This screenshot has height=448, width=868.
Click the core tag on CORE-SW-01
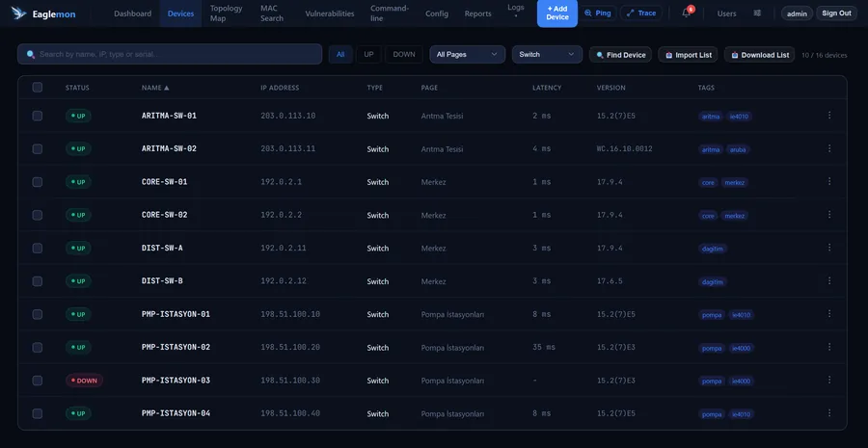[708, 182]
